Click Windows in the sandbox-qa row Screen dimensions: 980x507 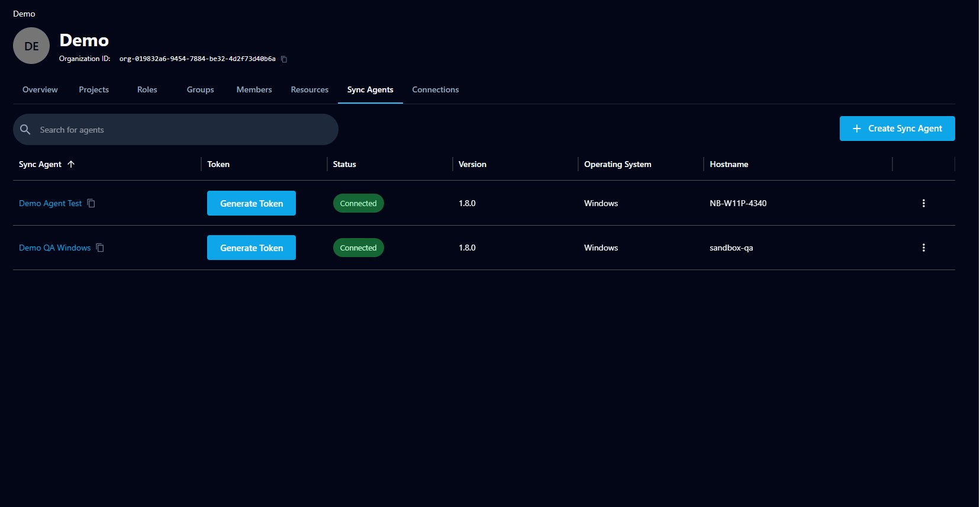coord(601,248)
